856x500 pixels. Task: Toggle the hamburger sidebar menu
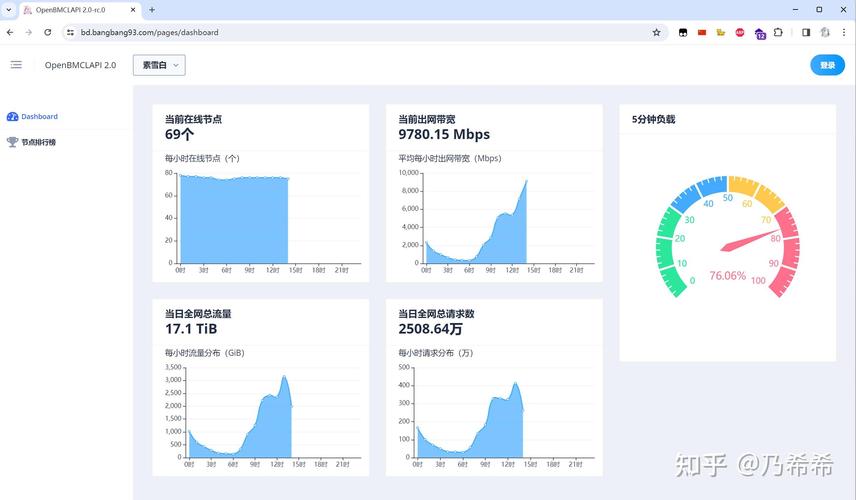click(16, 65)
